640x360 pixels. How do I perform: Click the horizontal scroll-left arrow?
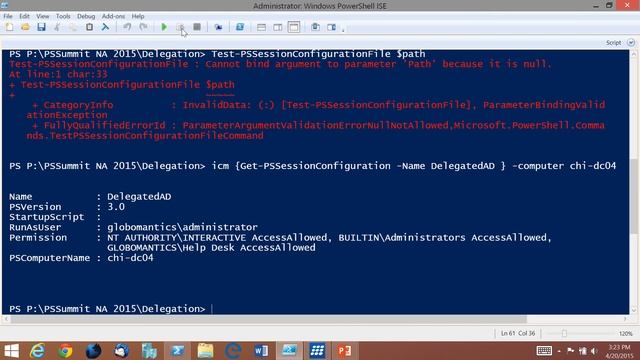pos(6,319)
